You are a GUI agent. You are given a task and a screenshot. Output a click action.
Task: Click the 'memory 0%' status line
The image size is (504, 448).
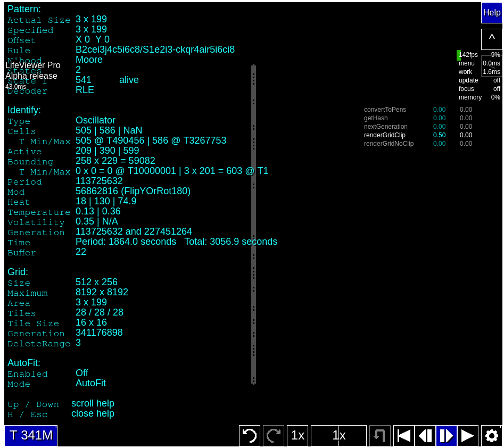[479, 97]
